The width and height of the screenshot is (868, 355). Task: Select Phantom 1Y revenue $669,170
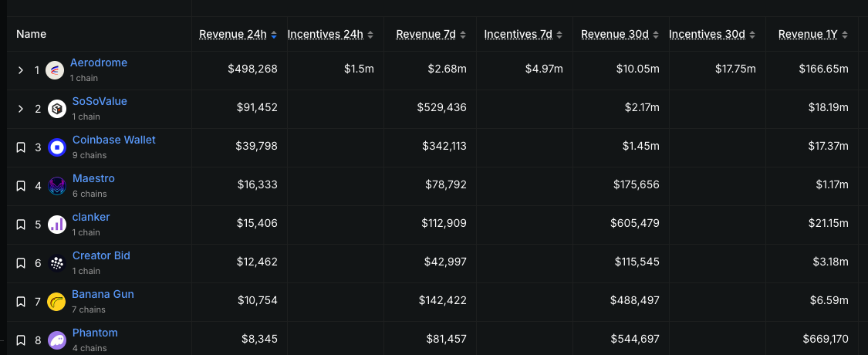pos(826,338)
